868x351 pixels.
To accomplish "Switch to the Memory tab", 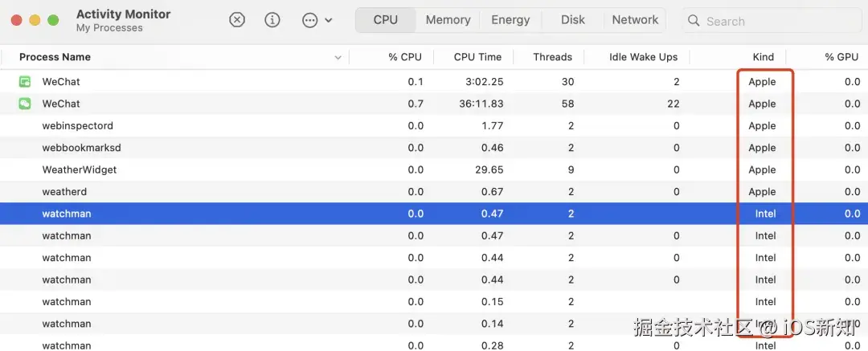I will tap(448, 20).
